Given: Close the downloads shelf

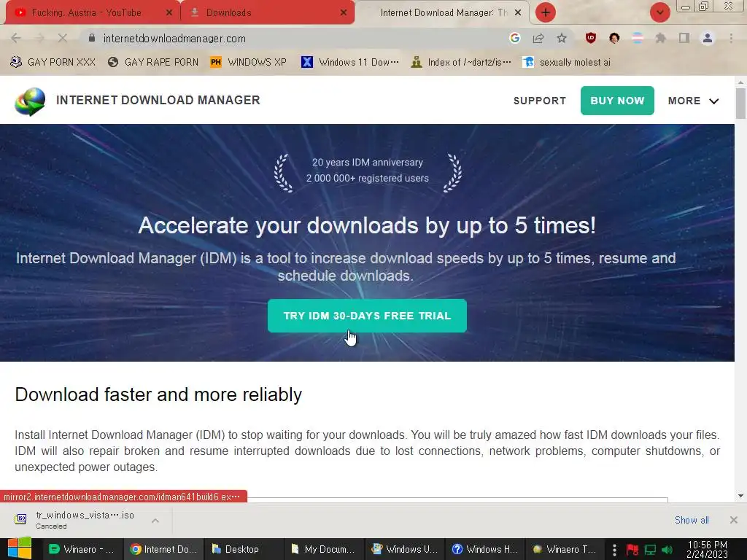Looking at the screenshot, I should coord(733,520).
